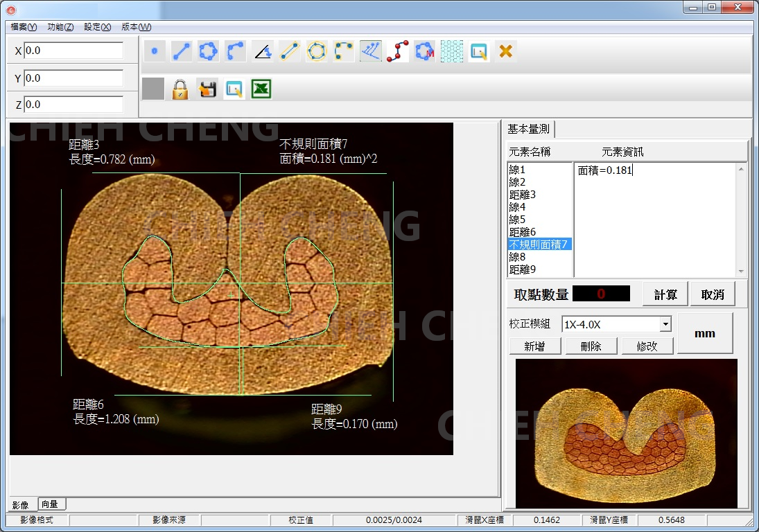Switch to the 向量 tab
The image size is (759, 532).
coord(50,504)
